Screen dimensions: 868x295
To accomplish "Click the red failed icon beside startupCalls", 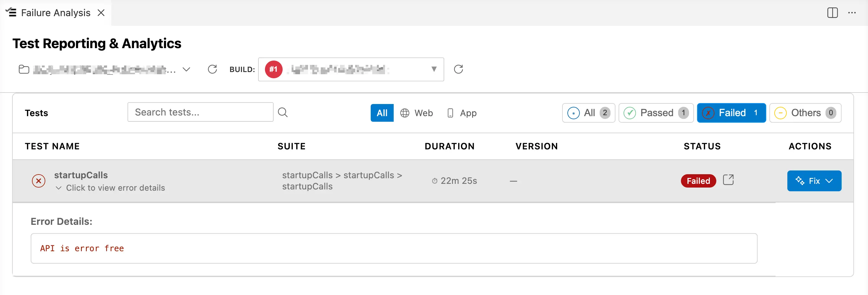I will (x=39, y=181).
